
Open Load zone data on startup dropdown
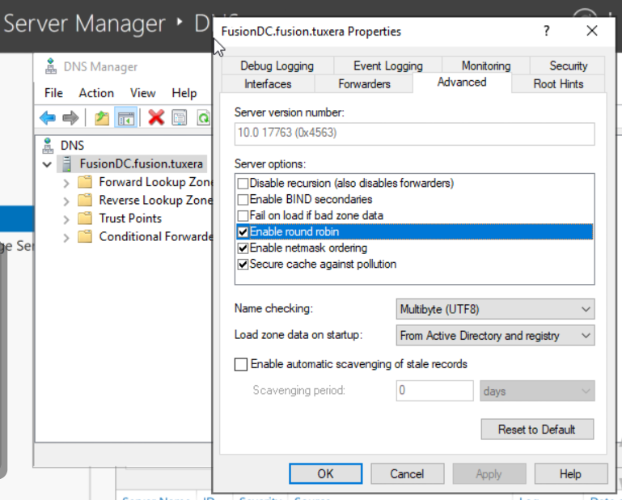[496, 336]
